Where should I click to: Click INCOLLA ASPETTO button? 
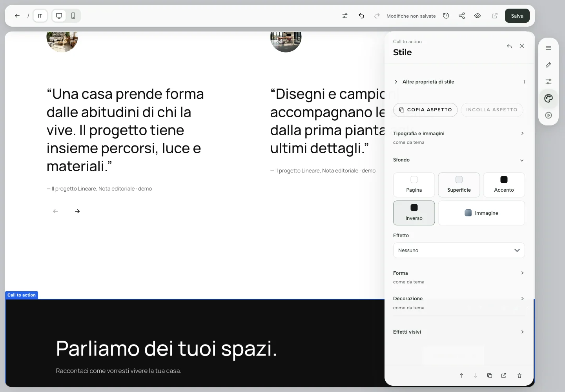click(492, 110)
